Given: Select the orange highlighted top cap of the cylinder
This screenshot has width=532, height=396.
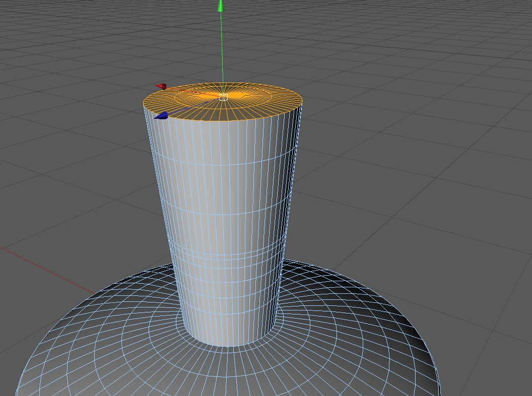Looking at the screenshot, I should pyautogui.click(x=223, y=102).
